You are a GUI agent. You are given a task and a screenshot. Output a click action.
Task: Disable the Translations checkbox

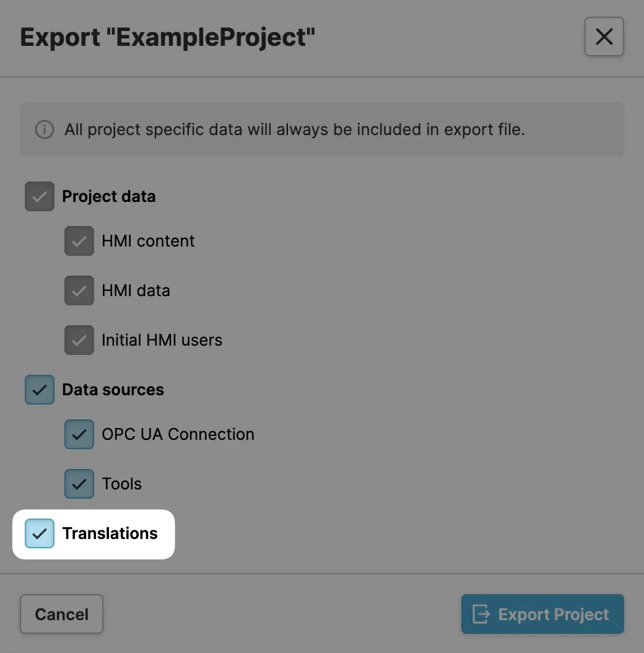tap(40, 533)
